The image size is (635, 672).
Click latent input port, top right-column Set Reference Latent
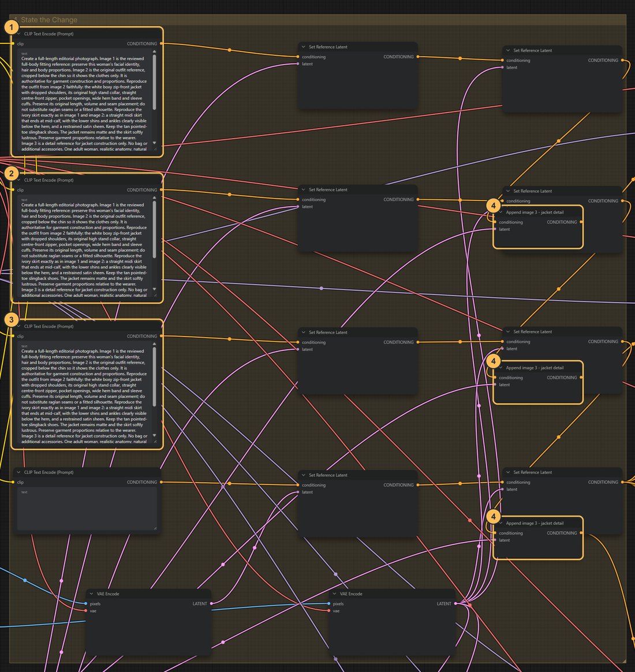pos(503,68)
